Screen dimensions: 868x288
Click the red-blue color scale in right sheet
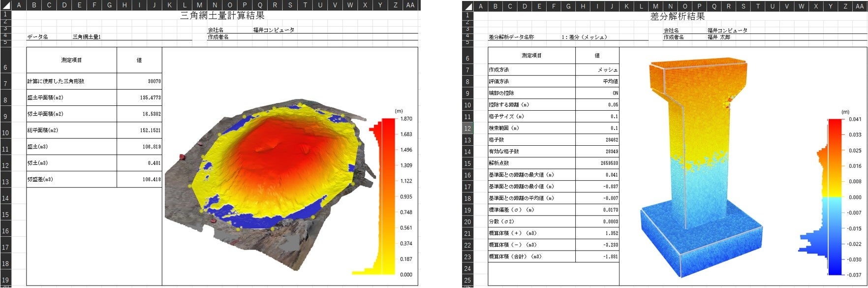(x=835, y=196)
